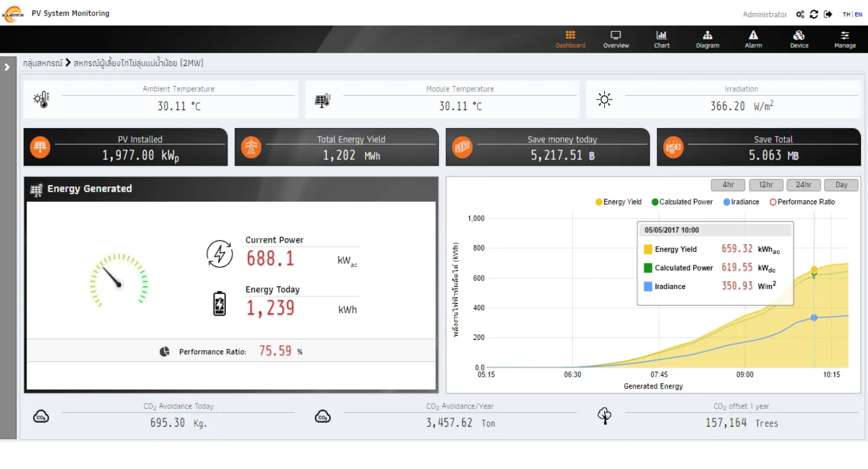Click the Save Total orange icon
The image size is (868, 469).
(x=674, y=147)
